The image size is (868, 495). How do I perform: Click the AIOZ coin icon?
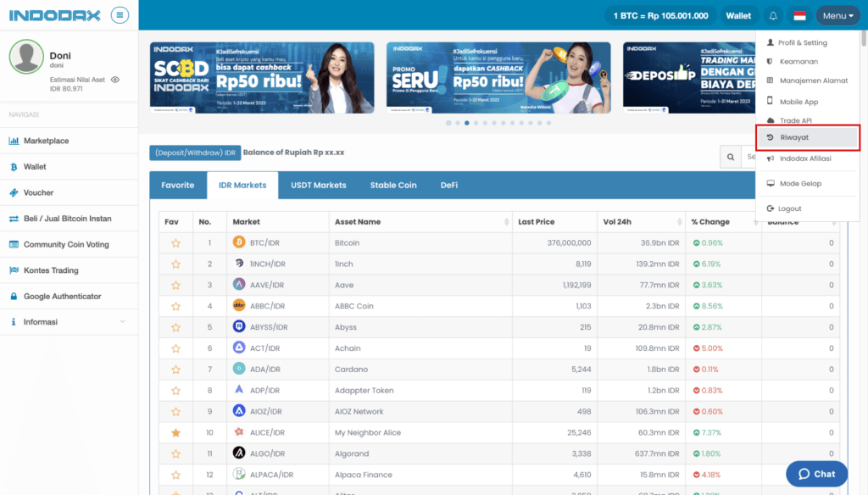[238, 411]
